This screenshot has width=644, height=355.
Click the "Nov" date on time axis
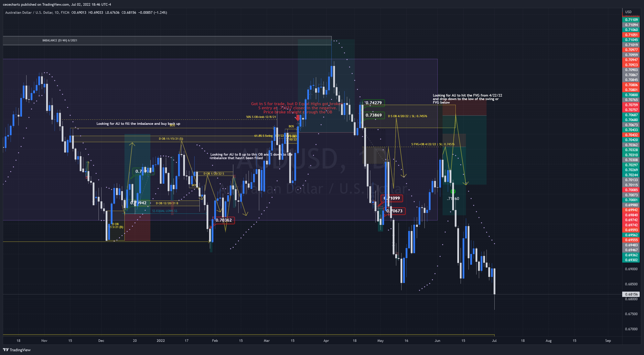click(44, 340)
